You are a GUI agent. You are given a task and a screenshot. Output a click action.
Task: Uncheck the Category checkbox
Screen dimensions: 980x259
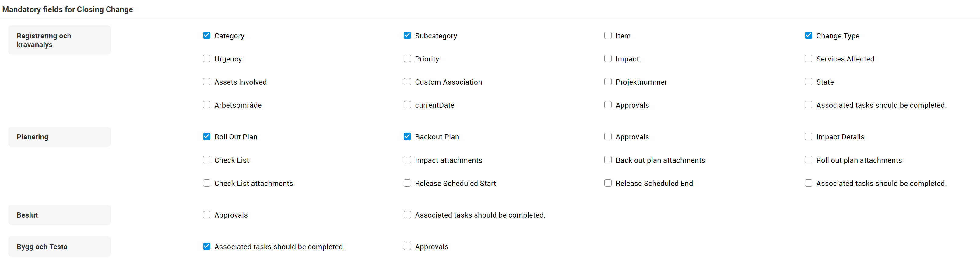(207, 35)
